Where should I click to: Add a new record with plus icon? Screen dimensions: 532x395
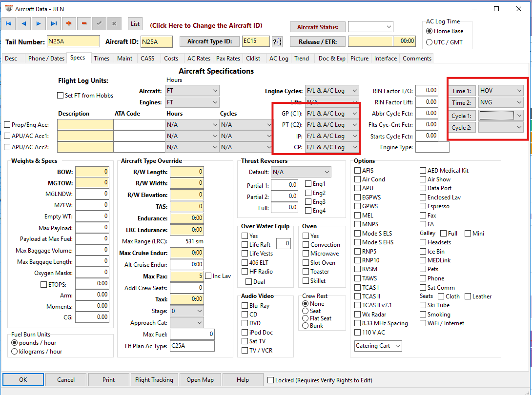[x=69, y=23]
